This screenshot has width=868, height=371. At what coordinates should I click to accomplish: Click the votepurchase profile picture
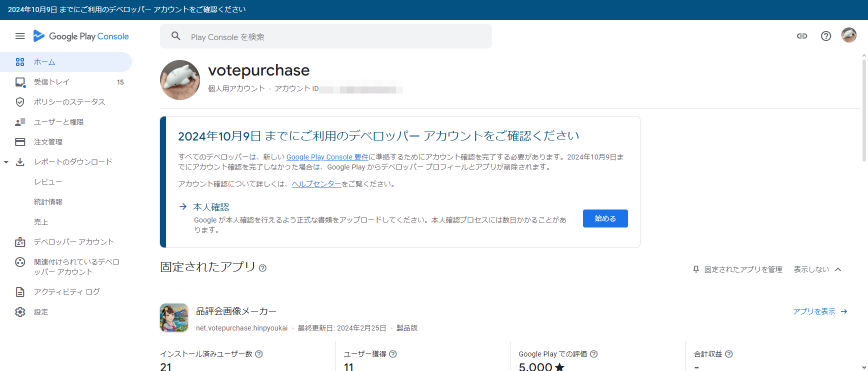[x=180, y=80]
